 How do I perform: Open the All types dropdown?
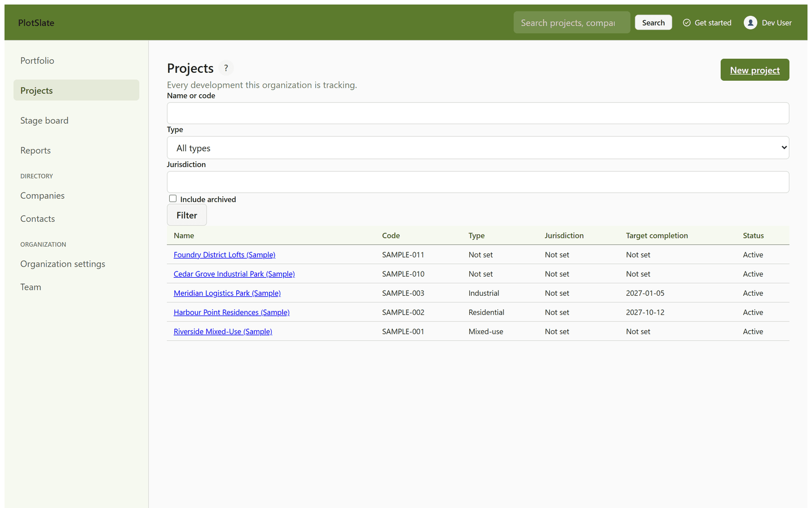(478, 148)
